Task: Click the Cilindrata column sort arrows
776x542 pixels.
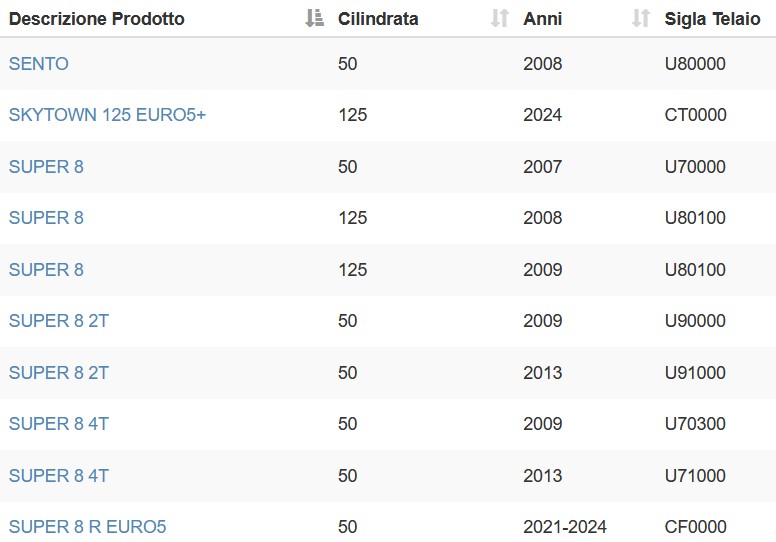Action: [x=500, y=18]
